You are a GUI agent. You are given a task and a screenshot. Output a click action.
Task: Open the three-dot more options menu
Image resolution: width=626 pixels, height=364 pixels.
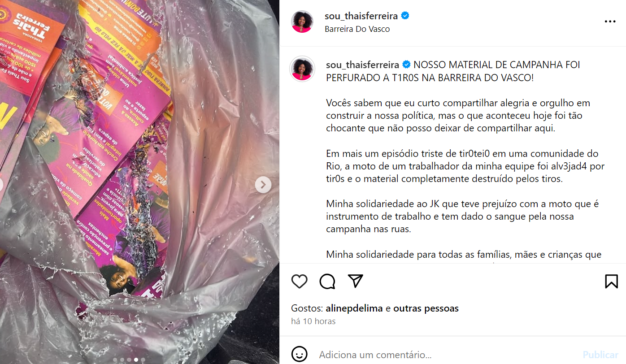point(610,22)
